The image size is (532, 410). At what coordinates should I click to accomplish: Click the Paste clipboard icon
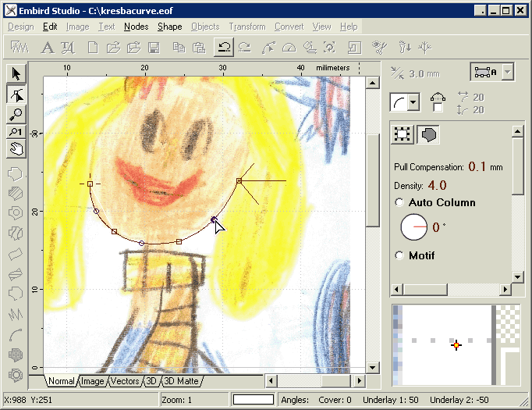pos(198,48)
